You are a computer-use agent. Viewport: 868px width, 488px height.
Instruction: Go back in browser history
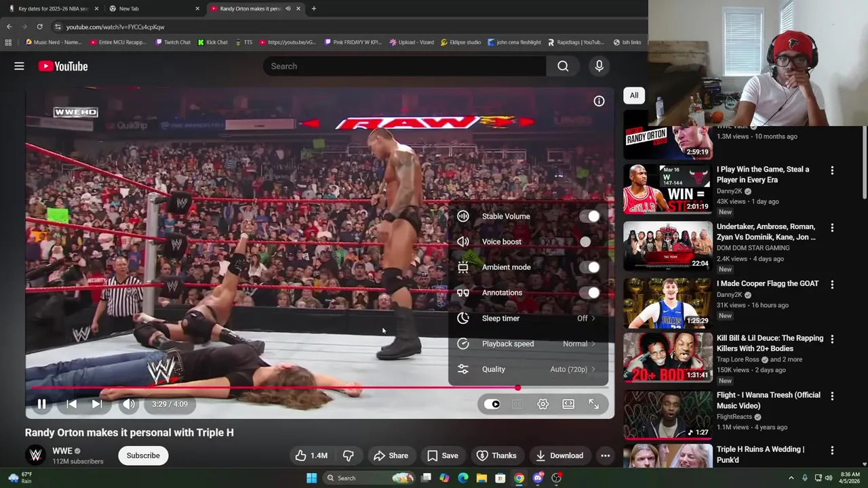[x=9, y=26]
